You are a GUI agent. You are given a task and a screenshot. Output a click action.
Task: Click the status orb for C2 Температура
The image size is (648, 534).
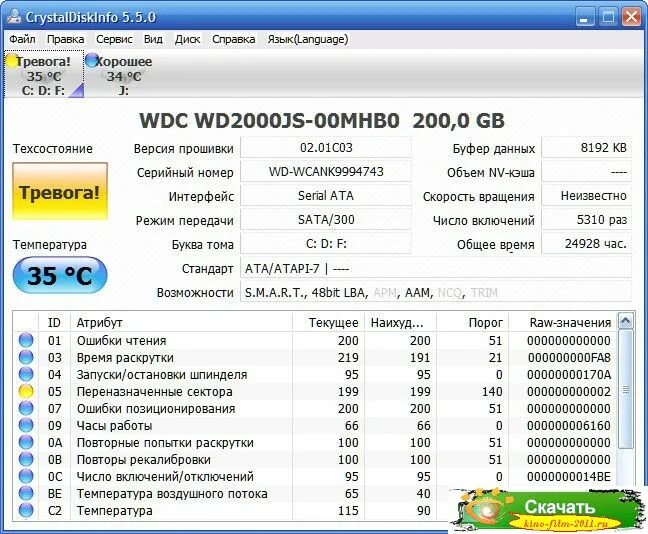click(26, 510)
